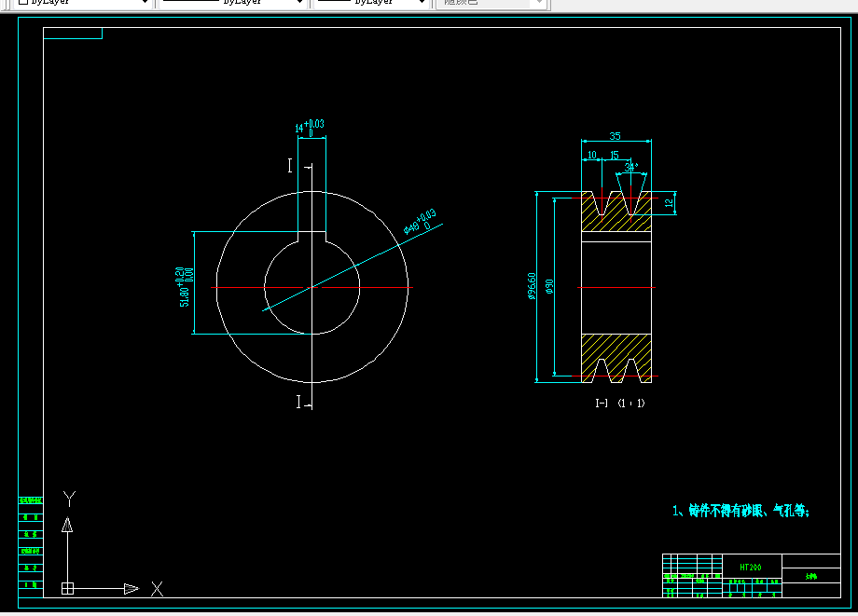
Task: Select the HT200 material text in title block
Action: click(x=750, y=568)
